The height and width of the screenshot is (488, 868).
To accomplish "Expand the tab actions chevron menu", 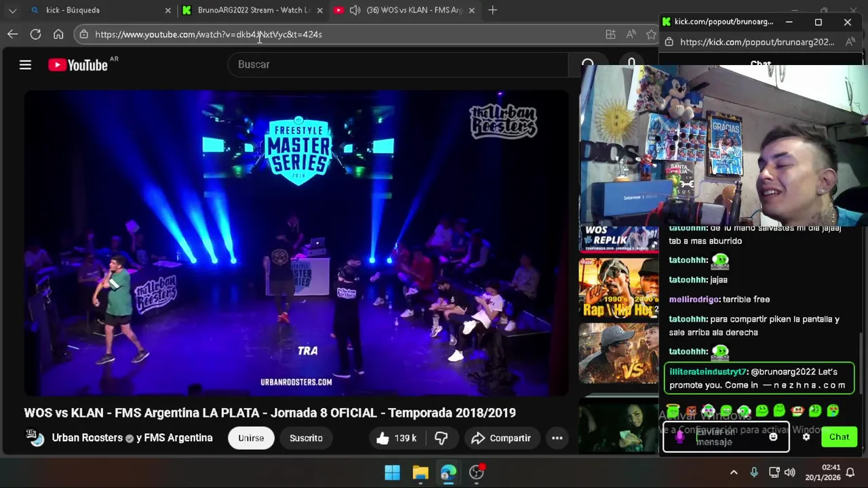I will [12, 10].
